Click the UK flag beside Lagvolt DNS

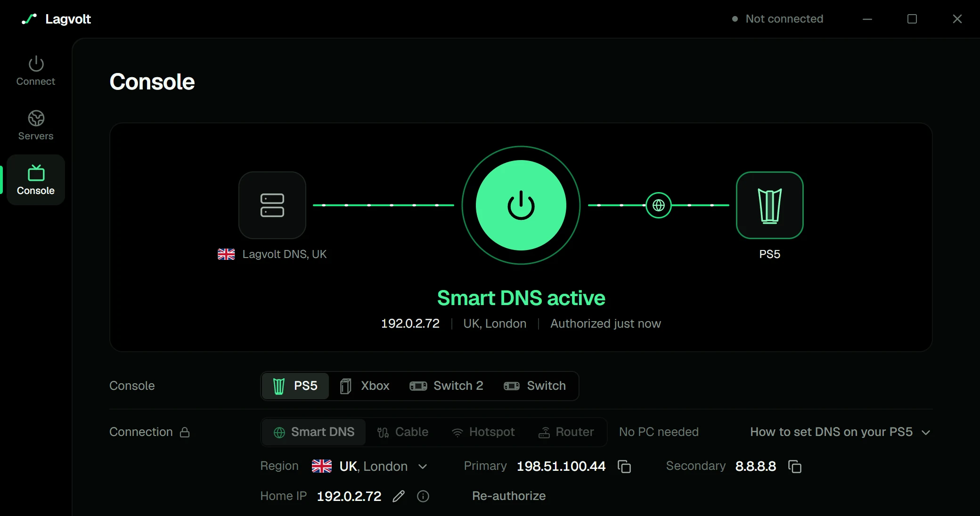(226, 254)
